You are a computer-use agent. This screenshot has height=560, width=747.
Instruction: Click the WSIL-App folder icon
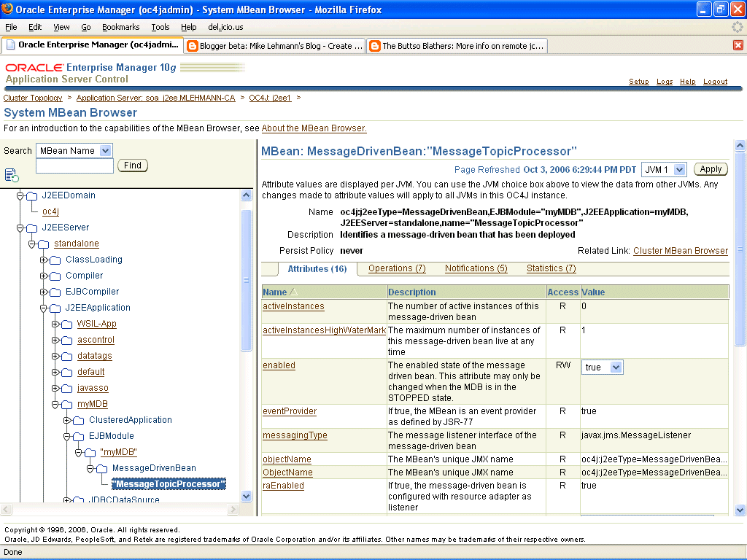pos(67,324)
